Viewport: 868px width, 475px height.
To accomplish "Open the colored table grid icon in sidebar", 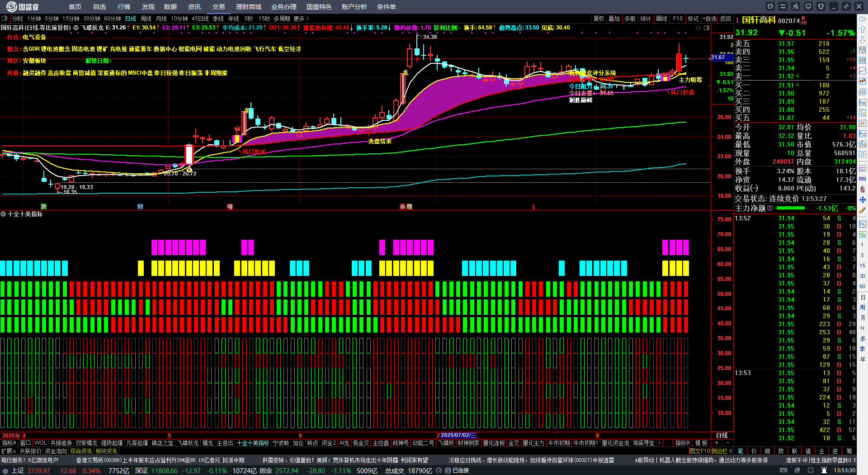I will [863, 60].
